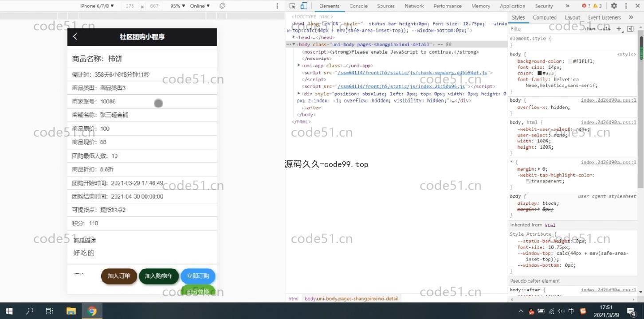
Task: Switch to the Performance tab
Action: coord(448,6)
